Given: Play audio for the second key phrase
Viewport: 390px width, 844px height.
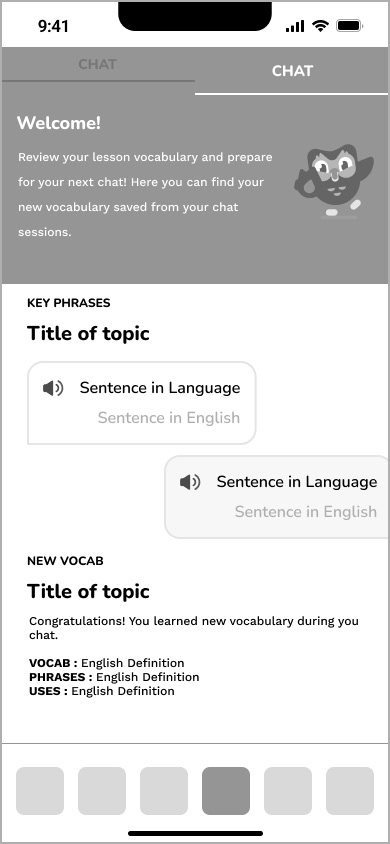Looking at the screenshot, I should click(190, 482).
